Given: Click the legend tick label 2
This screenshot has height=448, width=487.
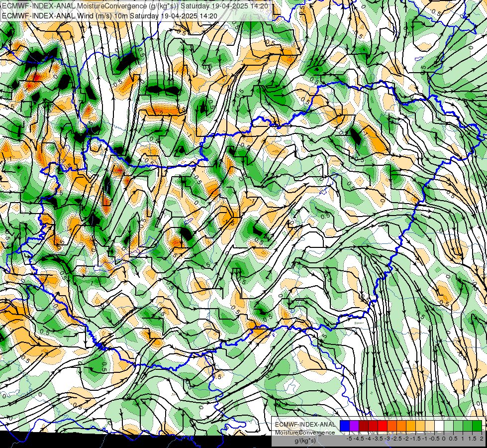Looking at the screenshot, I should click(482, 439).
